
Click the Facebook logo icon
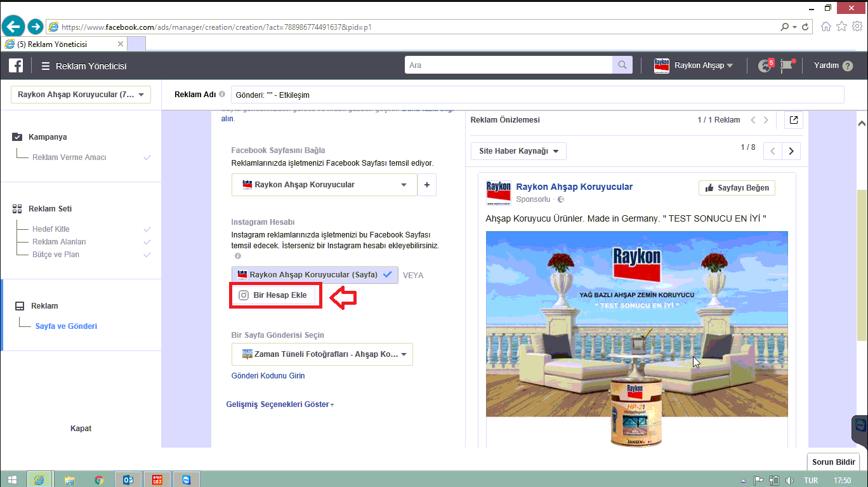click(x=16, y=65)
